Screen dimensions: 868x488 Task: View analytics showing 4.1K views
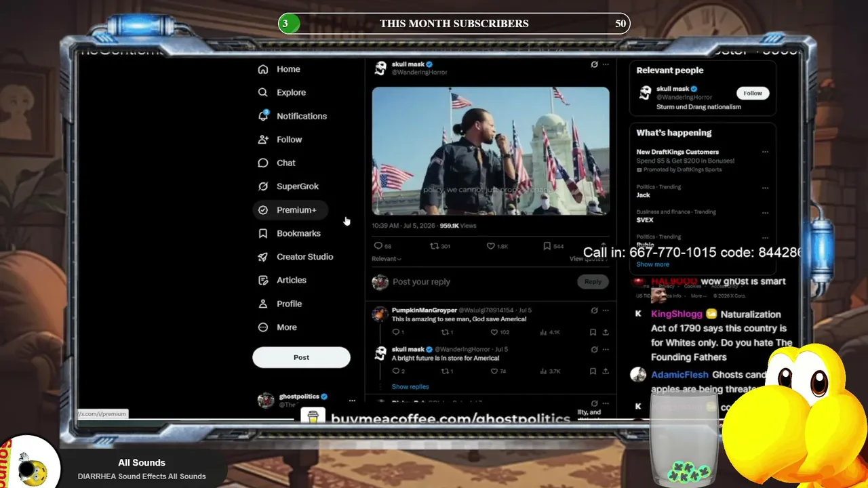click(x=550, y=332)
